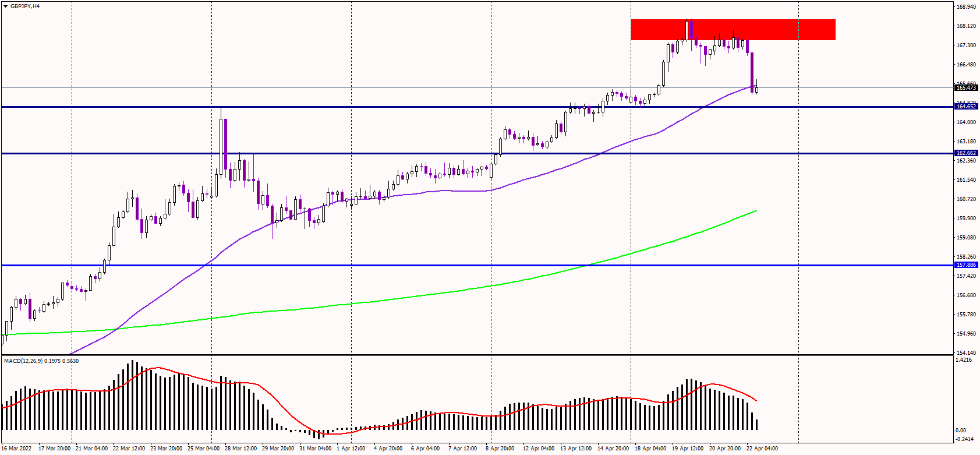
Task: Click the 4 Apr 20:00 time label
Action: (x=388, y=449)
